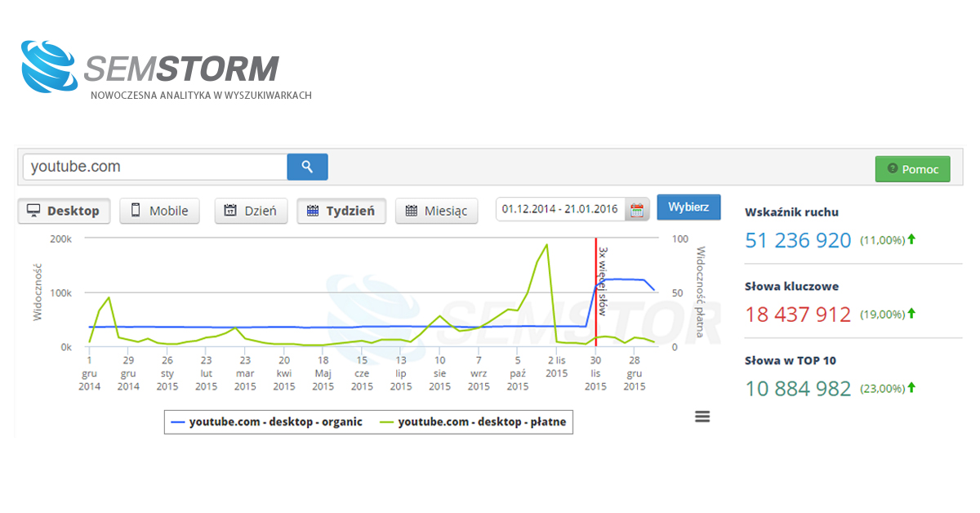
Task: Click the red '3x więcej słów' marker line
Action: 596,292
